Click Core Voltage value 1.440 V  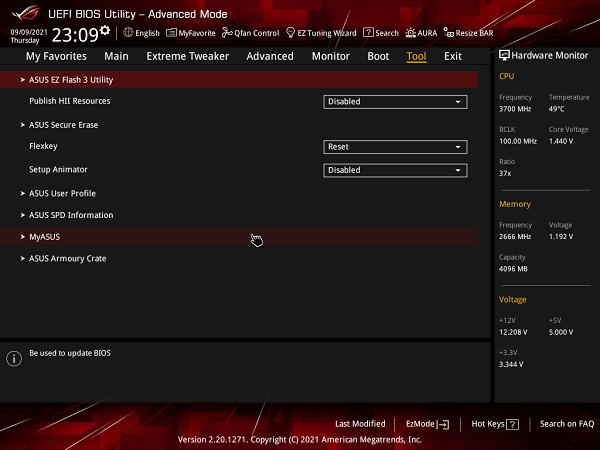click(561, 141)
